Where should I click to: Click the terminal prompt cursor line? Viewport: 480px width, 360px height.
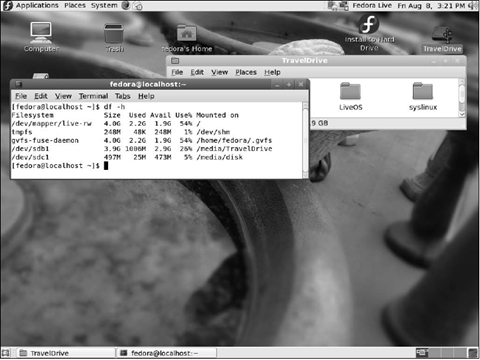pos(60,166)
